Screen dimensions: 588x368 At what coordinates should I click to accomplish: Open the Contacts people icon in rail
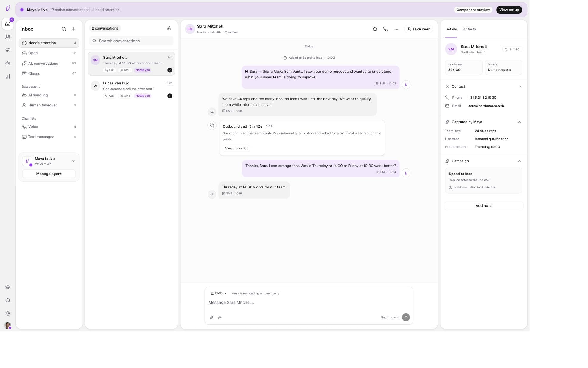coord(8,37)
